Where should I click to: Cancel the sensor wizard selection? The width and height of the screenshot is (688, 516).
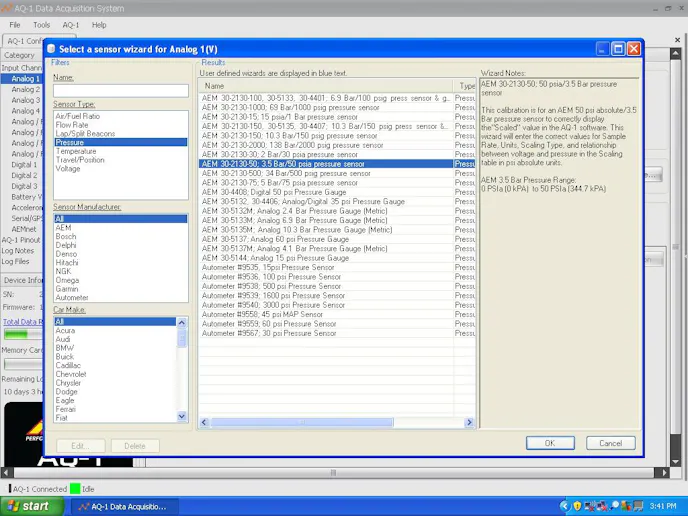(x=610, y=443)
